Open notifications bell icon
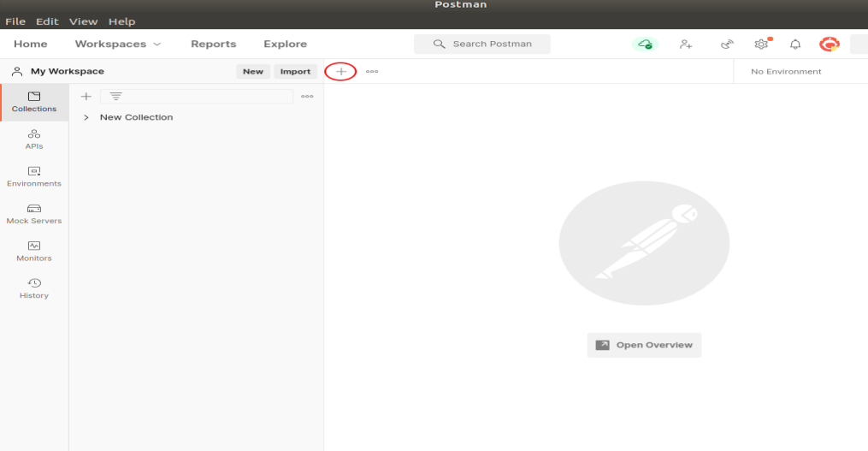Image resolution: width=868 pixels, height=451 pixels. [795, 45]
